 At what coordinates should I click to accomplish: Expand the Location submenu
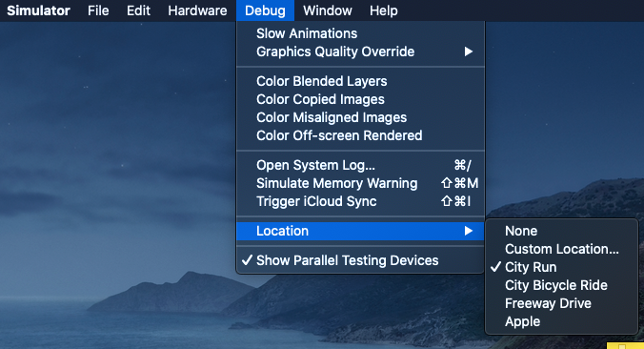click(x=361, y=231)
